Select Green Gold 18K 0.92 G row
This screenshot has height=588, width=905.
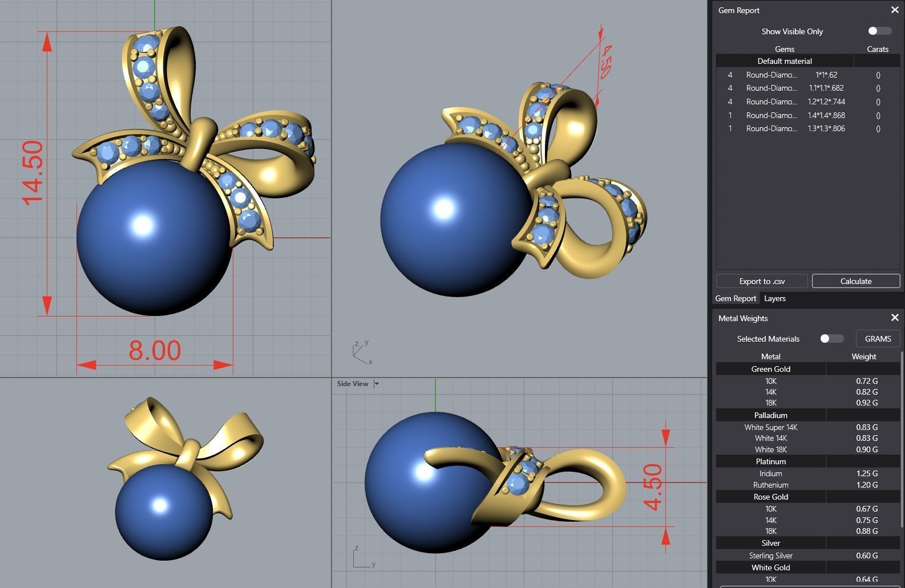pyautogui.click(x=808, y=403)
